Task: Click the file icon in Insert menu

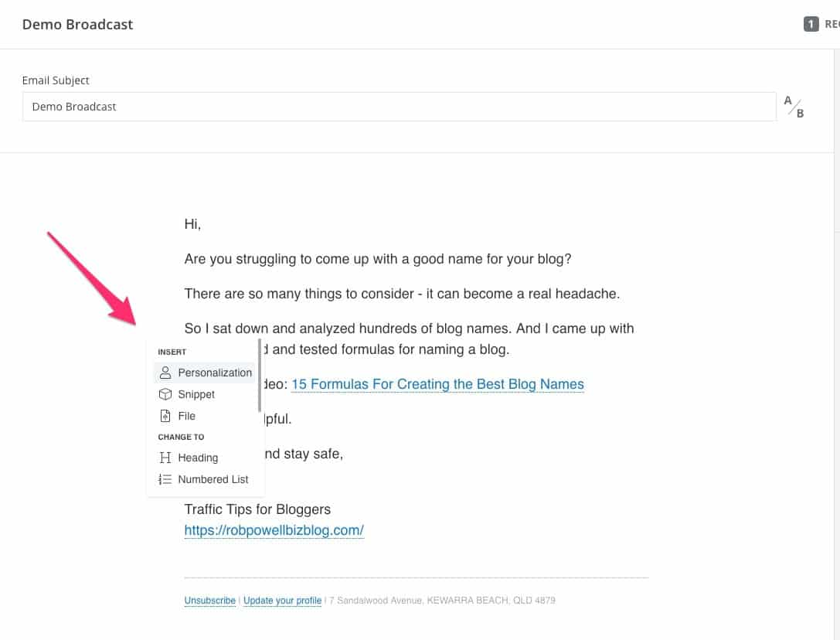Action: click(x=165, y=416)
